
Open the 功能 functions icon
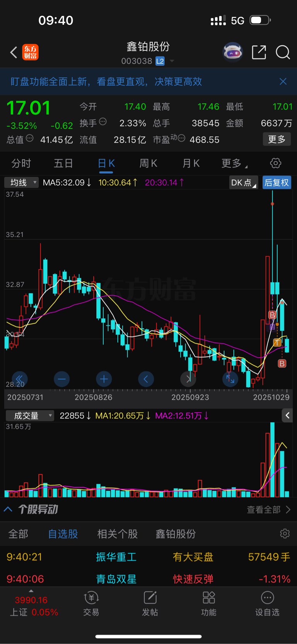tap(209, 604)
